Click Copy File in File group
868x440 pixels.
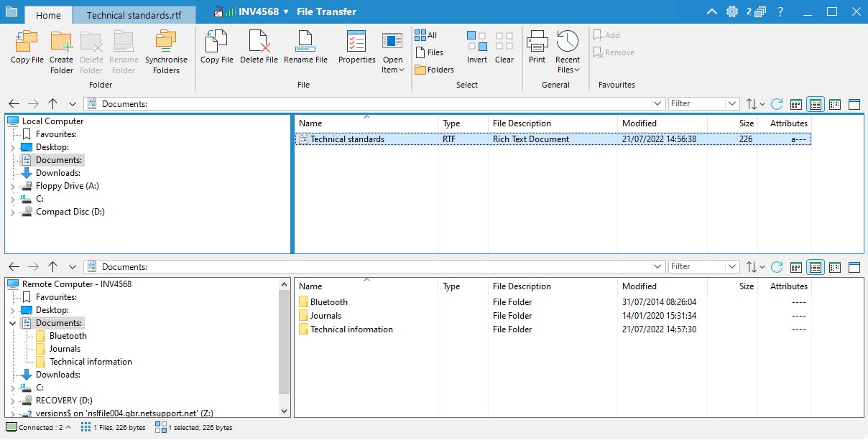216,47
